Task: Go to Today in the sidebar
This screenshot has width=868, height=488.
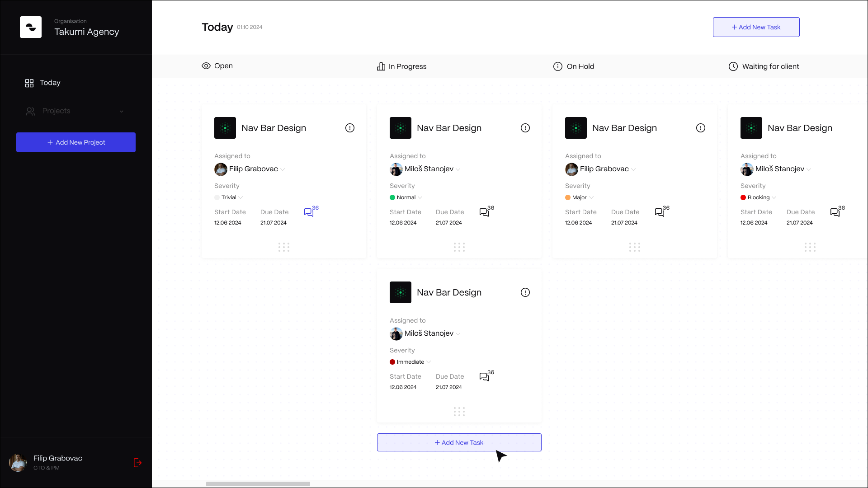Action: click(50, 83)
